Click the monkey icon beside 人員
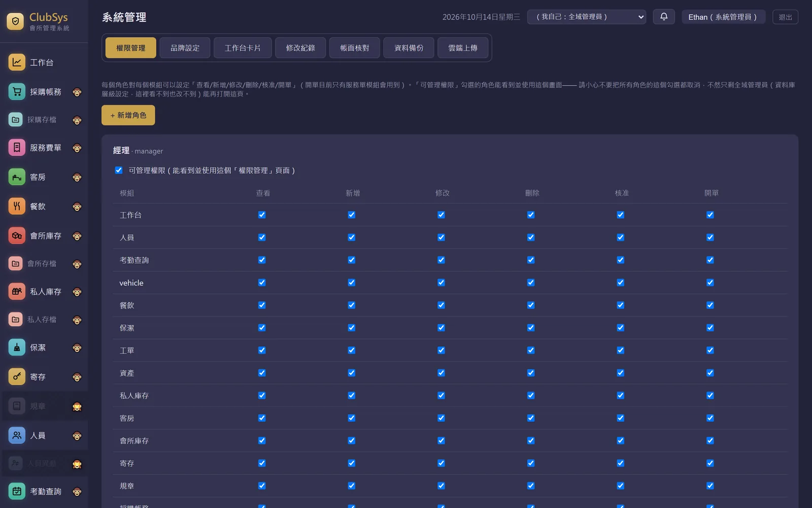Image resolution: width=812 pixels, height=508 pixels. click(77, 436)
